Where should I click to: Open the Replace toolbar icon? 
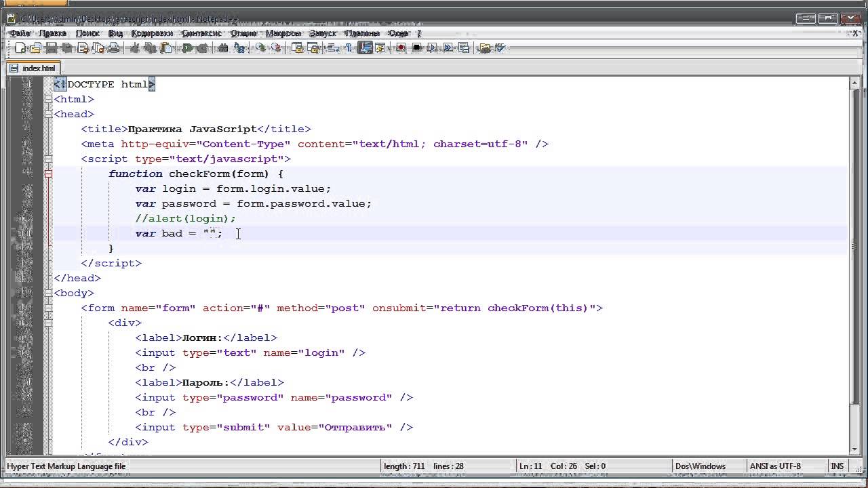point(239,48)
